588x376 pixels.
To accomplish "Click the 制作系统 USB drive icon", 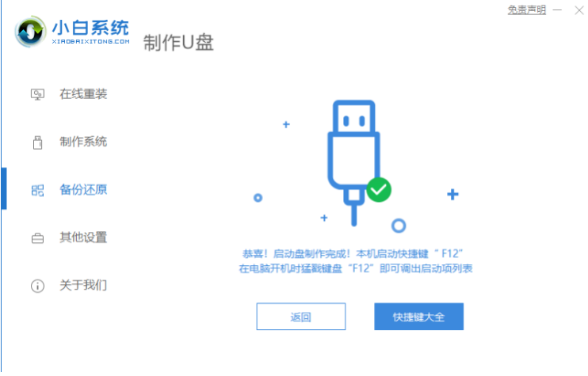I will pos(37,142).
